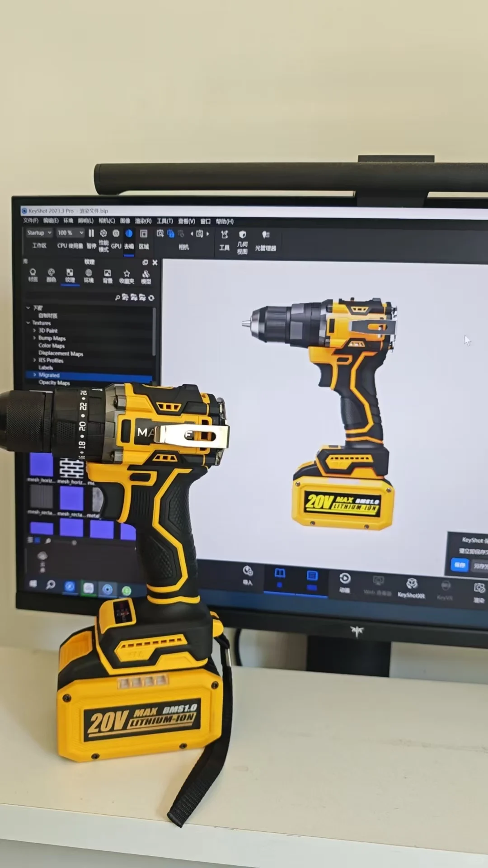Screen dimensions: 488x868
Task: Select the Displacement Maps folder
Action: [61, 353]
